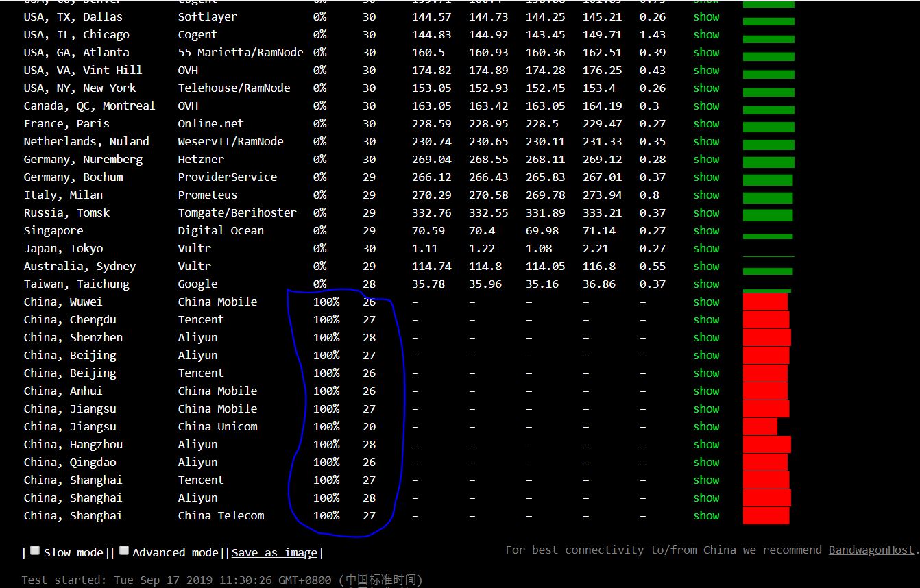
Task: Show details for China, Chengdu row
Action: [x=706, y=319]
